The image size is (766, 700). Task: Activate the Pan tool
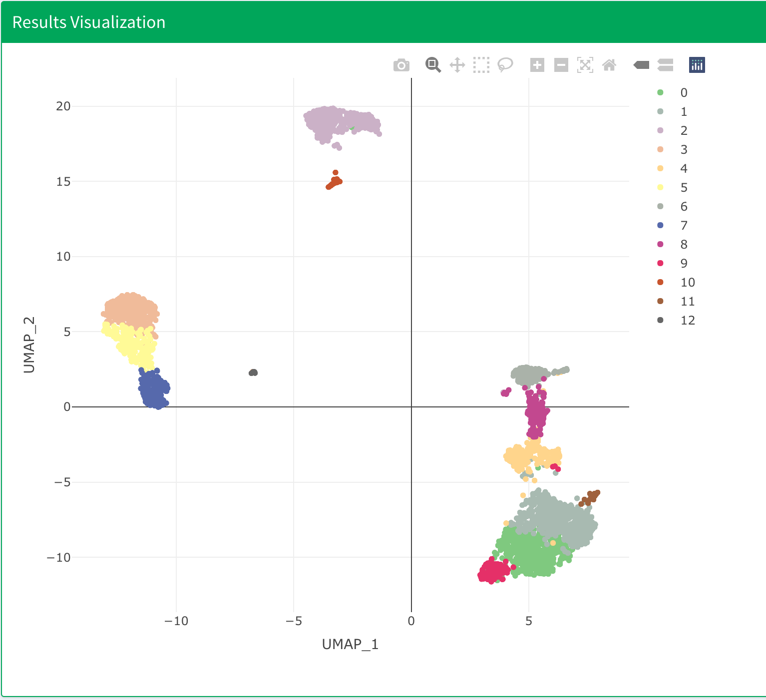coord(457,65)
